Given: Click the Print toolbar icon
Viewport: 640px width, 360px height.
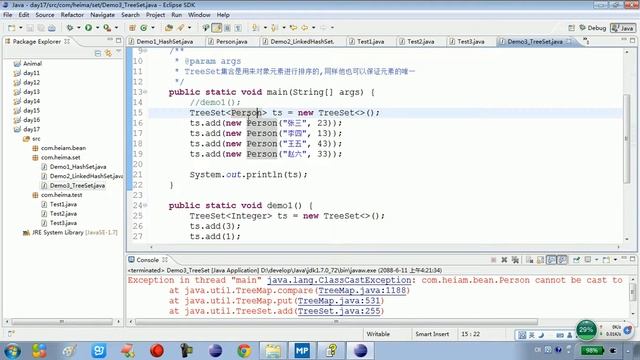Looking at the screenshot, I should point(52,28).
